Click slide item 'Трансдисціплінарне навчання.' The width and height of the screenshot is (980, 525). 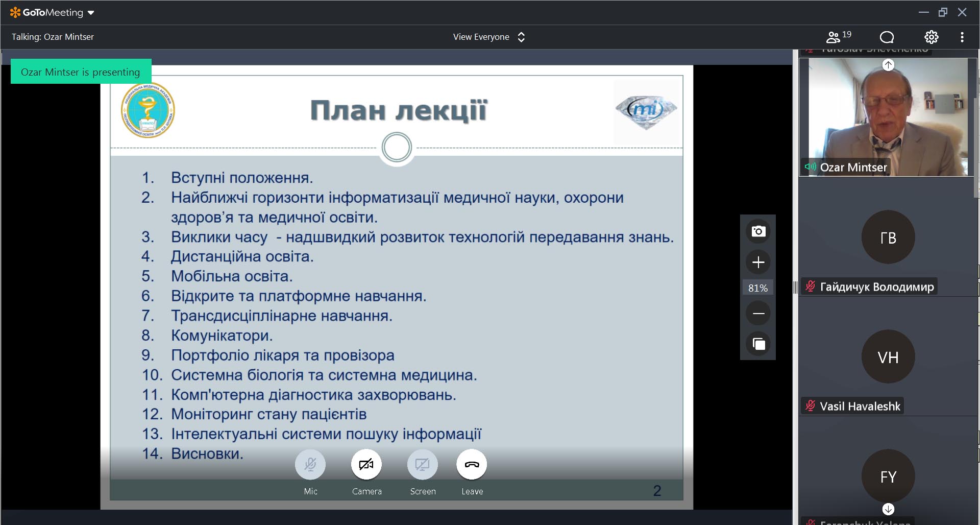[282, 316]
